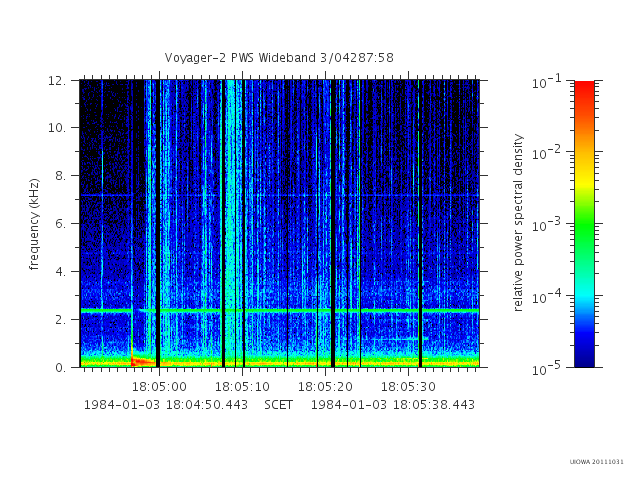This screenshot has height=480, width=640.
Task: Click the '18:05:00' time tick label
Action: point(159,386)
